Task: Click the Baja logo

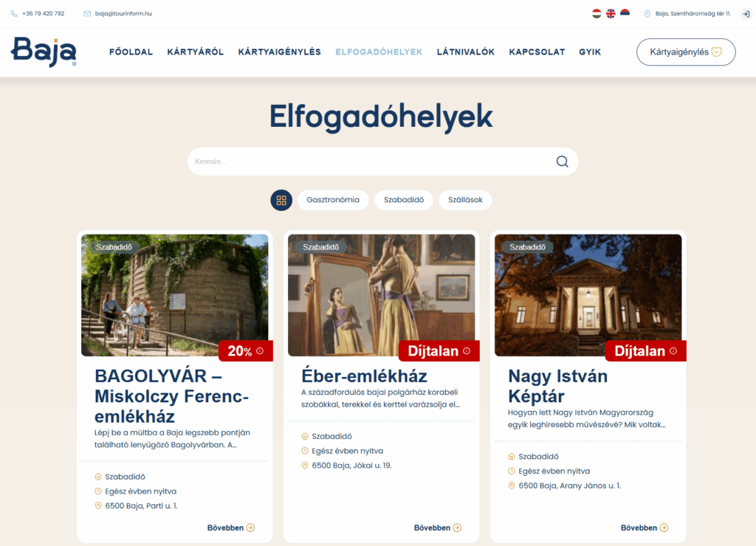Action: click(x=44, y=52)
